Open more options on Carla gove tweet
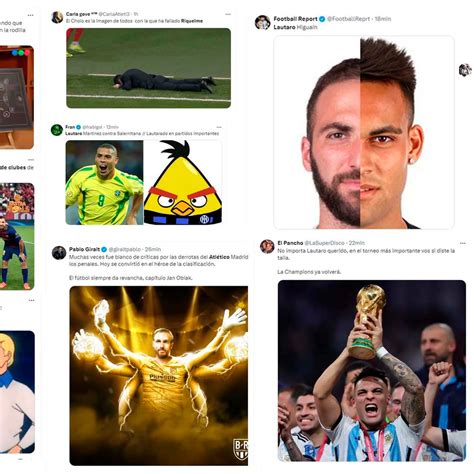Screen dimensions: 474x474 [228, 14]
